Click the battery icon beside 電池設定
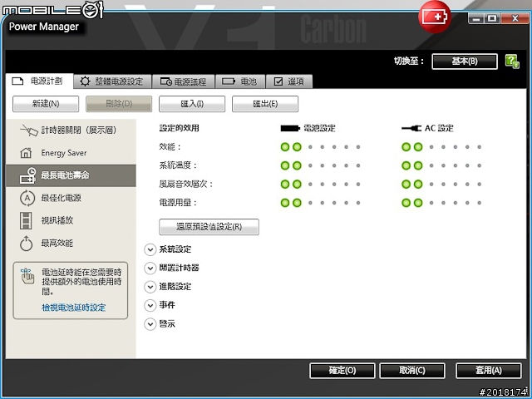 (290, 128)
